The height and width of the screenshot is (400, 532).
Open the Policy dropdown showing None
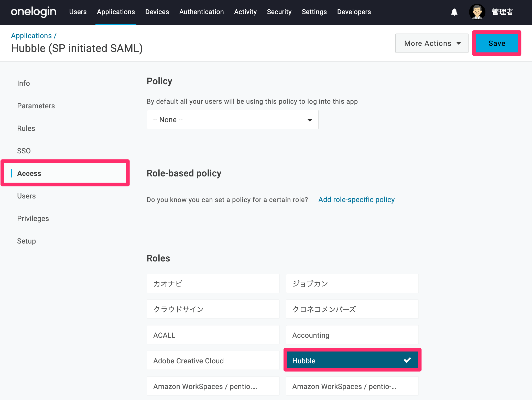(x=232, y=120)
